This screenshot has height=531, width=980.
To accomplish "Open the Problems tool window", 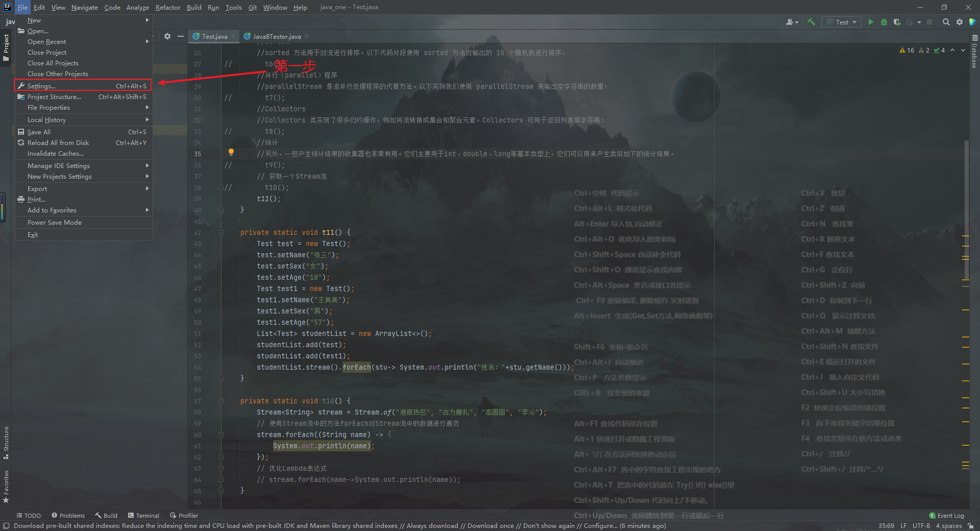I will click(68, 516).
